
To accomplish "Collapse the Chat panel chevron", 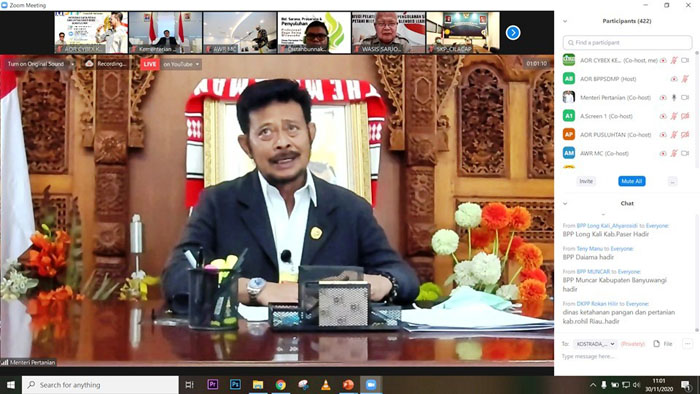I will click(x=565, y=203).
